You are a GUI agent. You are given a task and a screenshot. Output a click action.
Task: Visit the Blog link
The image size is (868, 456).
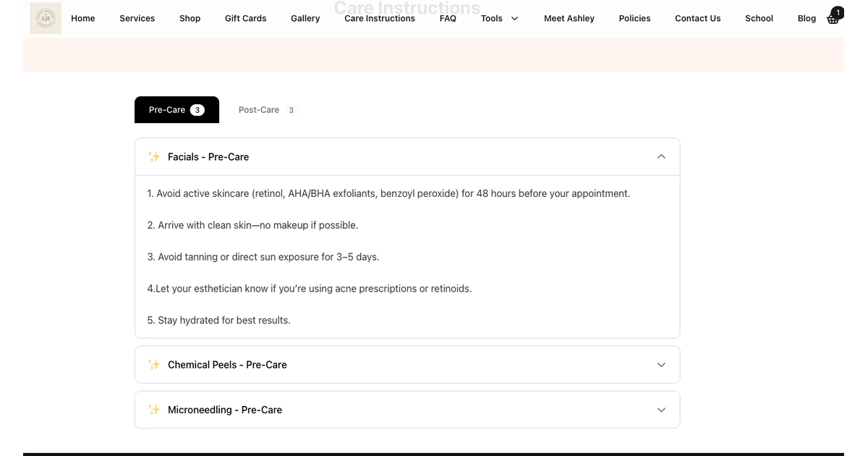click(807, 18)
